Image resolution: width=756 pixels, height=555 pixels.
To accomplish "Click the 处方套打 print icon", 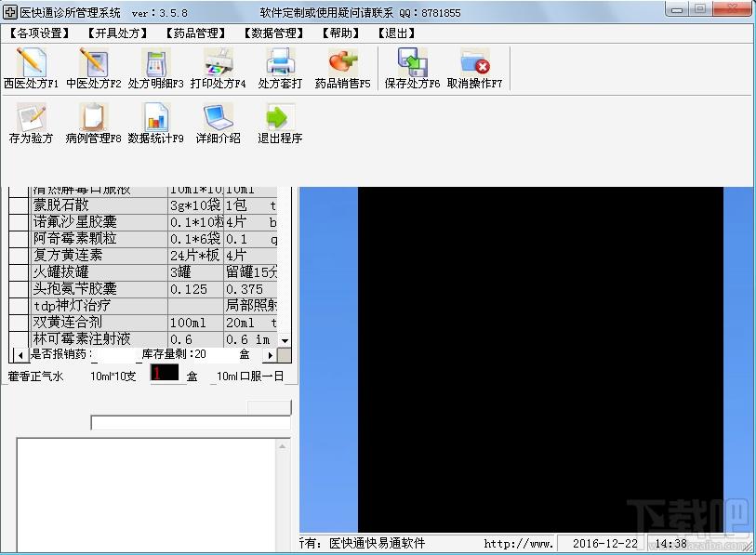I will (280, 69).
